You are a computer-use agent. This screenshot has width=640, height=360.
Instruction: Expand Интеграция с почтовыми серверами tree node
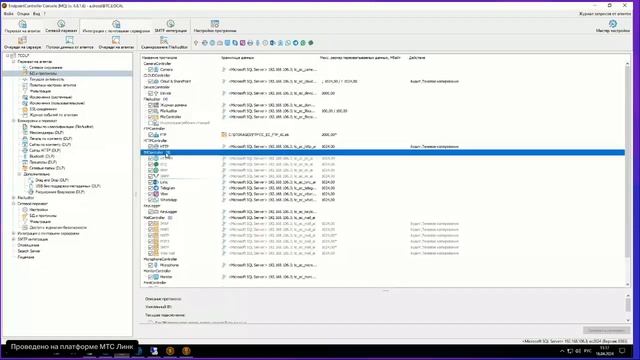(13, 233)
